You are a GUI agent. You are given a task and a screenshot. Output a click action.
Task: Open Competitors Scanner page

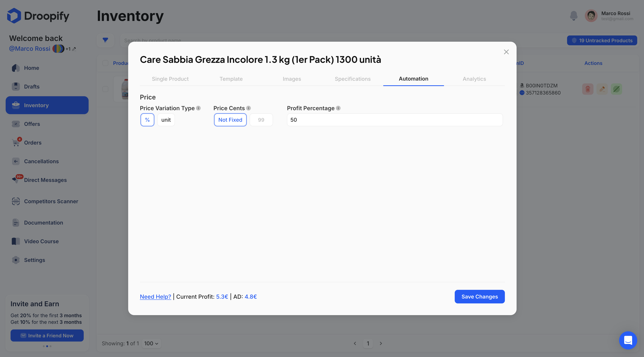51,201
